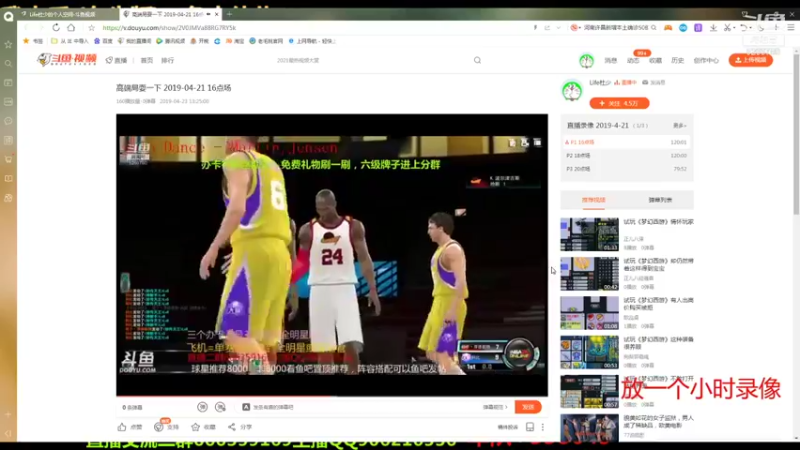Click the site search magnifier icon

478,60
